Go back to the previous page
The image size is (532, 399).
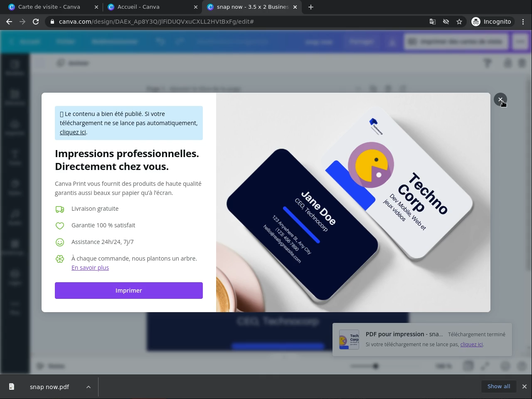point(9,22)
